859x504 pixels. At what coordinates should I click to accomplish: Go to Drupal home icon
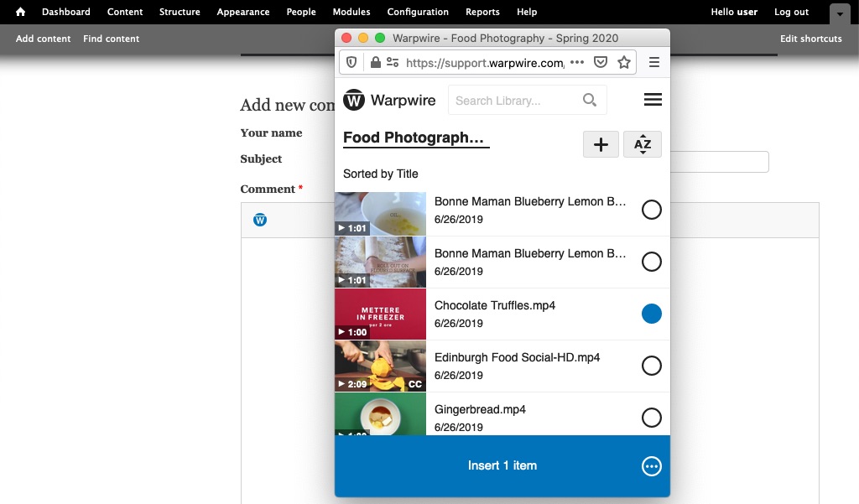pyautogui.click(x=20, y=12)
